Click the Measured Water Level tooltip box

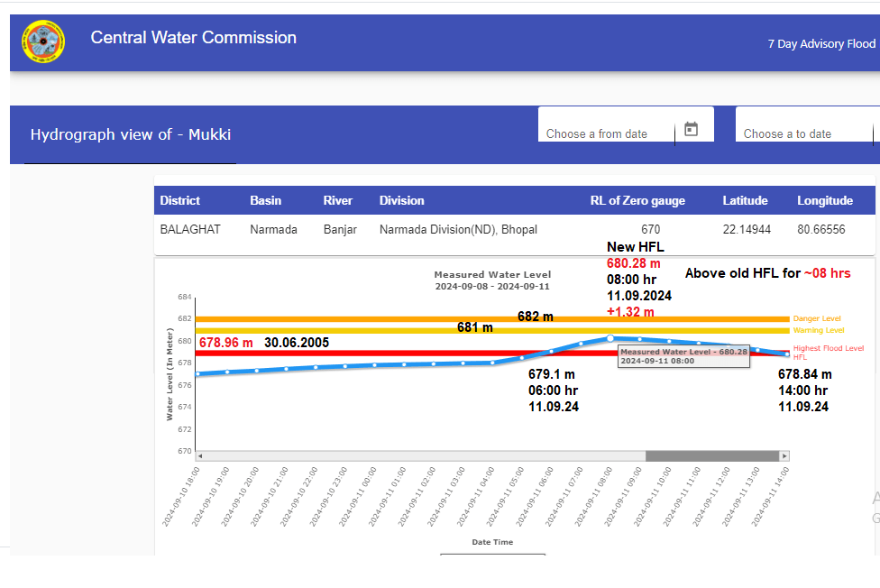click(683, 356)
